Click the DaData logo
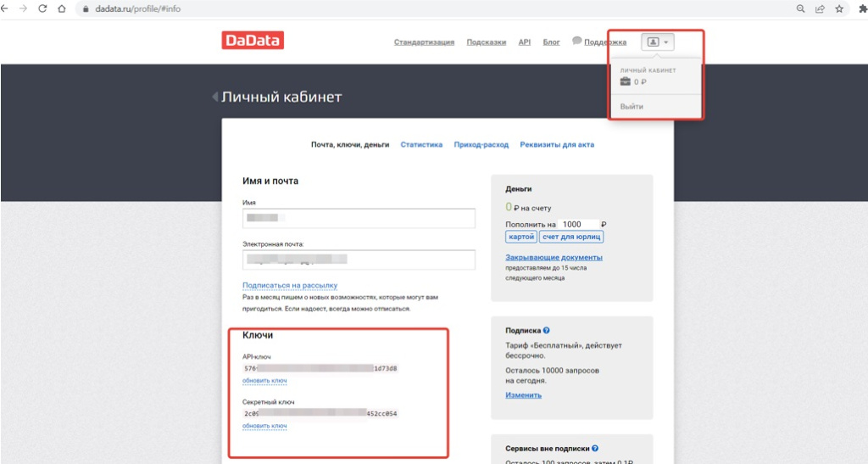The height and width of the screenshot is (464, 868). coord(253,41)
